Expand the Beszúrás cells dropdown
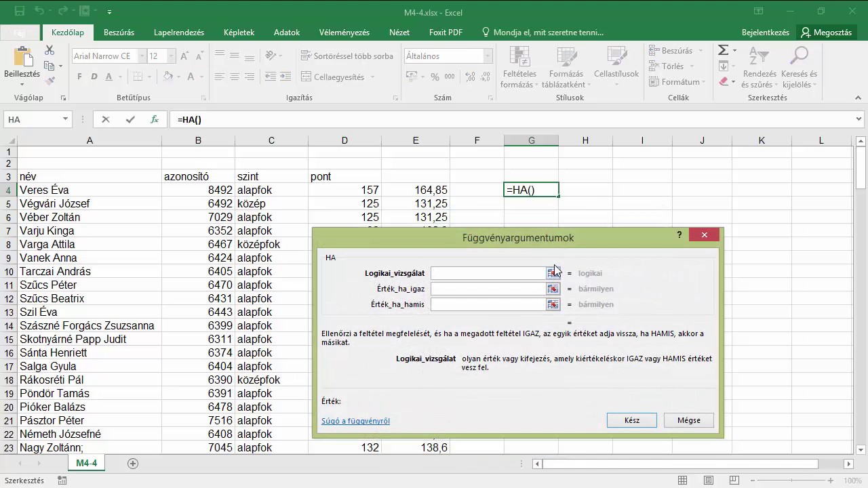Image resolution: width=868 pixels, height=488 pixels. pos(701,51)
